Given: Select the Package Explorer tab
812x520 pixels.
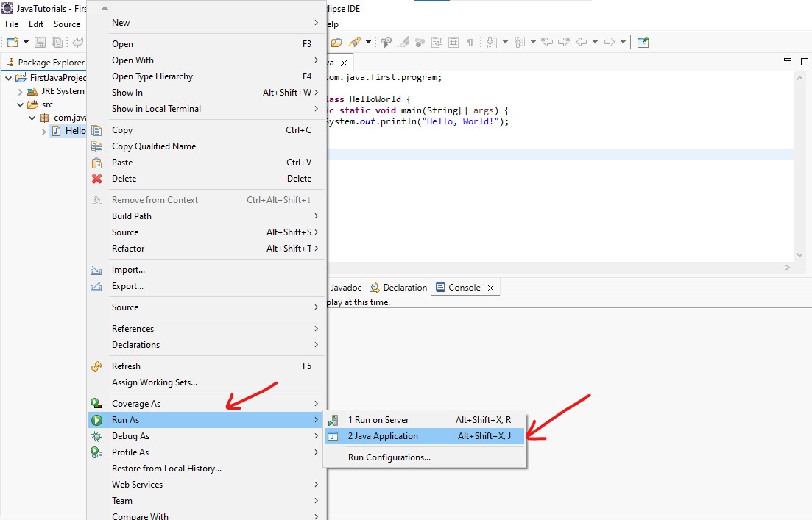Looking at the screenshot, I should coord(45,62).
